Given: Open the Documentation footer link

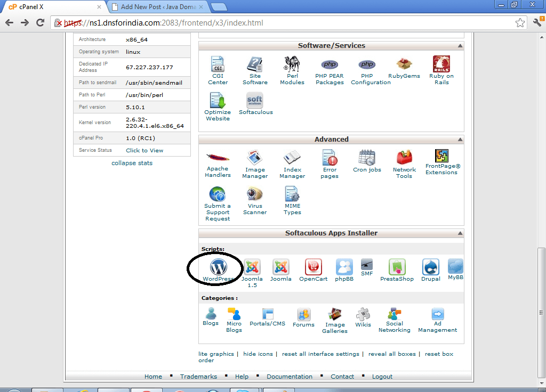Looking at the screenshot, I should pyautogui.click(x=290, y=377).
